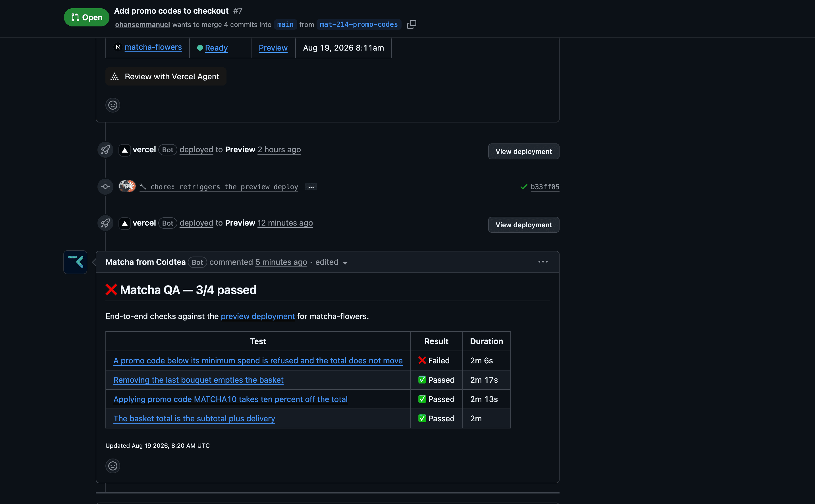Copy the branch name mat-214-promo-codes
Screen dimensions: 815x504
coord(412,24)
